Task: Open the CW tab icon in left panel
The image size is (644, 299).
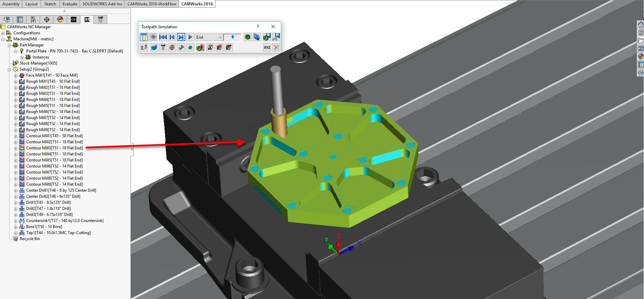Action: (74, 20)
